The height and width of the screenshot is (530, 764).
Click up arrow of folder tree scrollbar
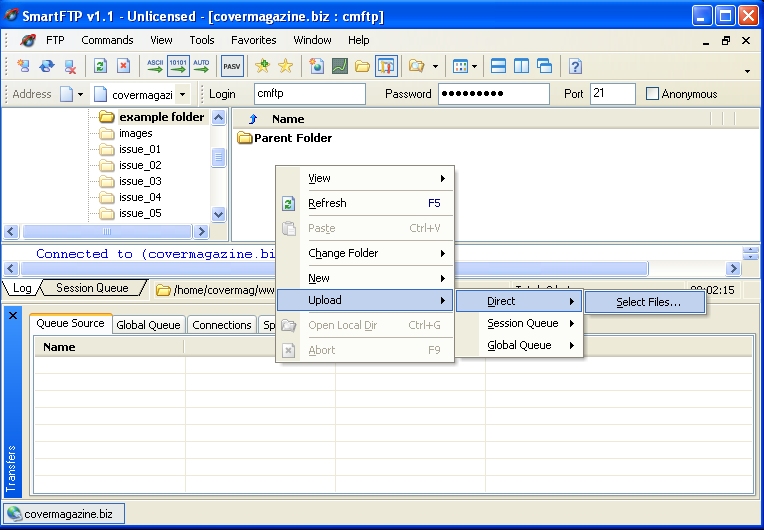coord(218,117)
